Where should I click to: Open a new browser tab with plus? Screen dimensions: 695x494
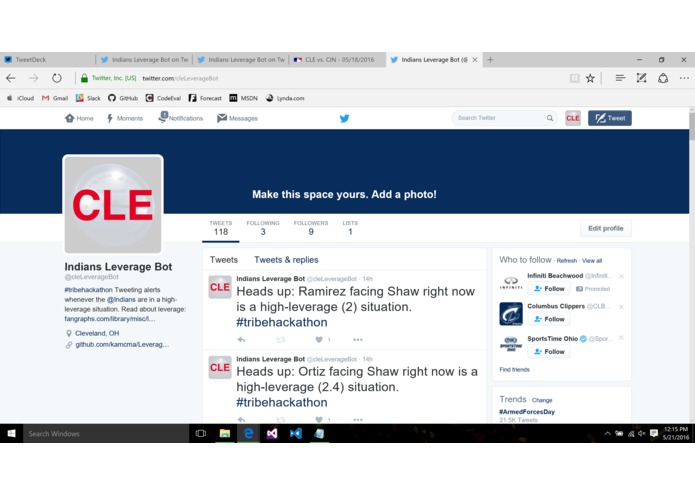(x=490, y=60)
